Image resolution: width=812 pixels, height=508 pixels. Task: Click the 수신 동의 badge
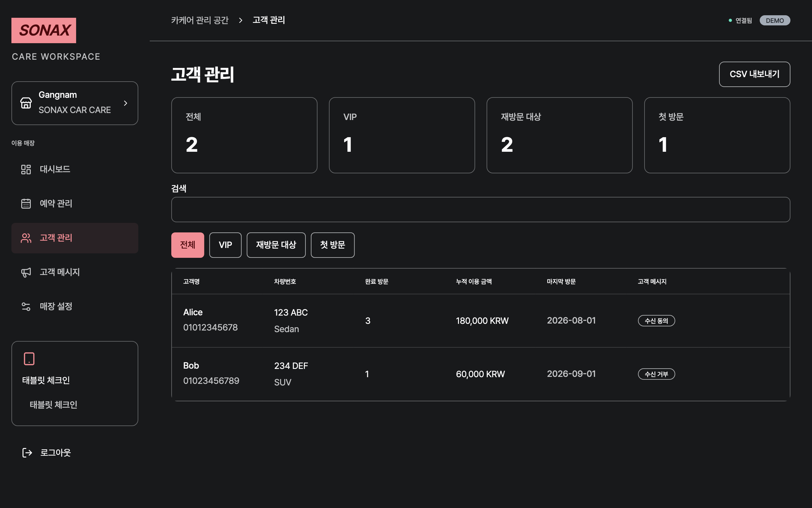[x=656, y=321]
